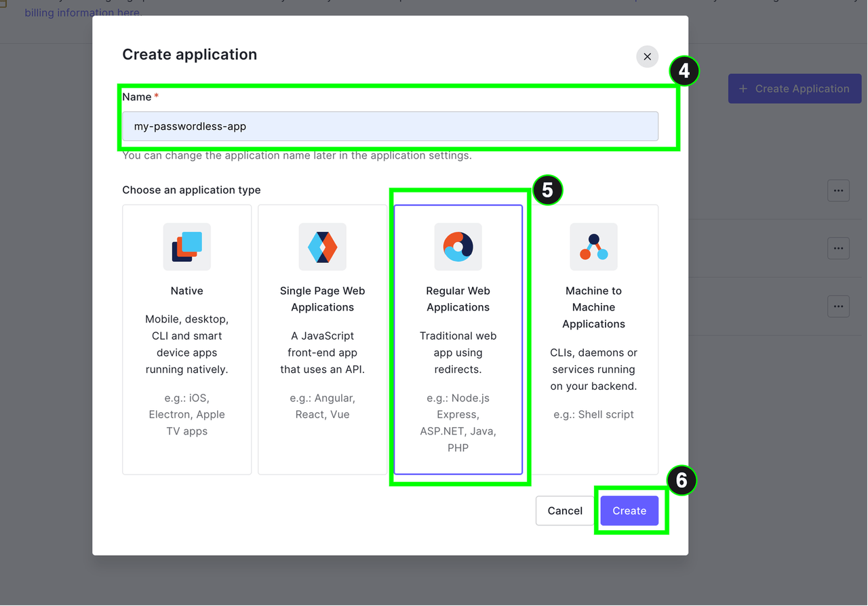
Task: Click the Create button
Action: 629,511
